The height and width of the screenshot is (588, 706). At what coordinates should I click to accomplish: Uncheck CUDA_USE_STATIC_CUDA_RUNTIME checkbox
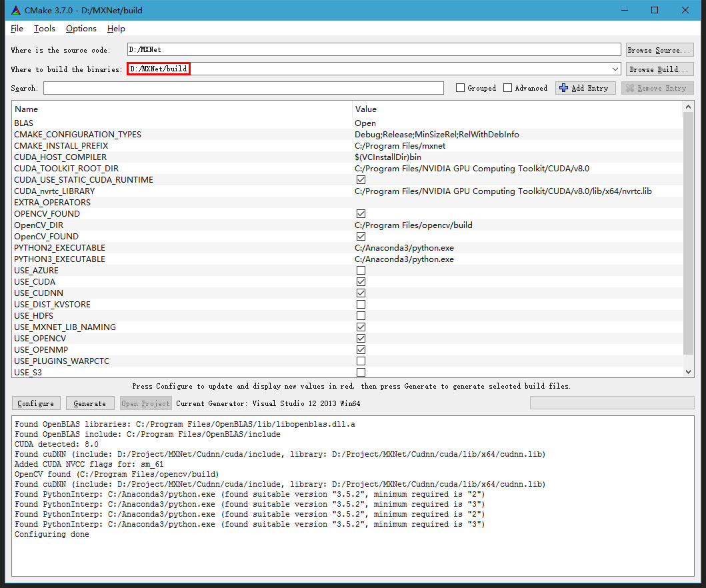361,179
